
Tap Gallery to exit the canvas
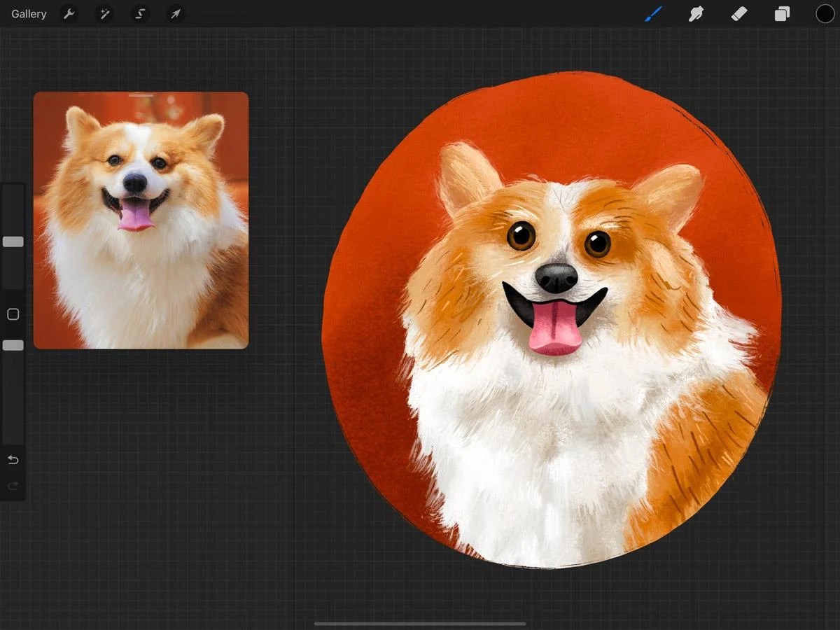click(28, 13)
